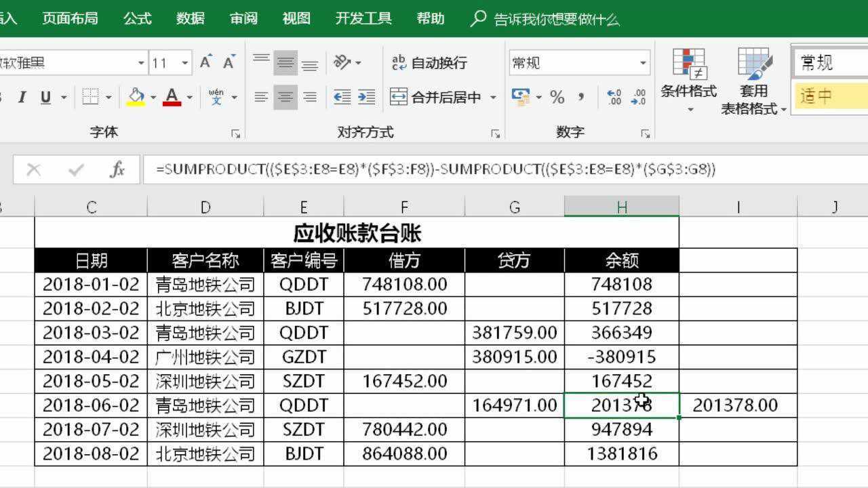The height and width of the screenshot is (488, 868).
Task: Open 数据 tab
Action: [x=191, y=18]
